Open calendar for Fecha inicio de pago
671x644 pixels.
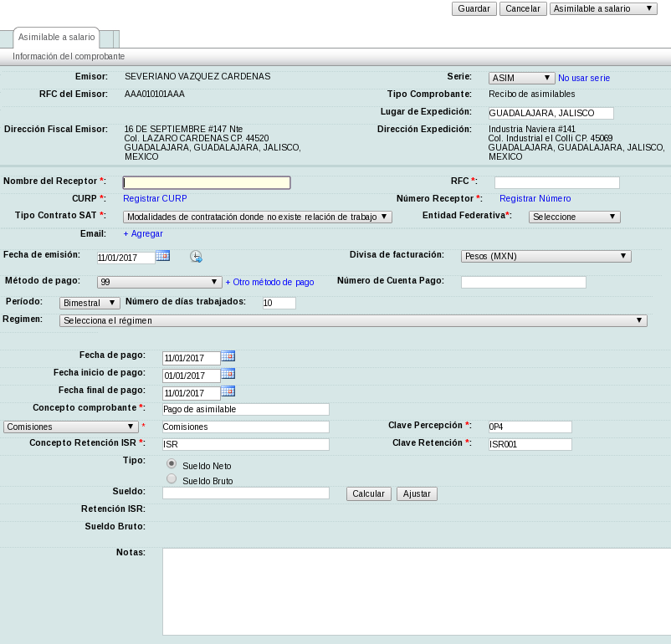point(228,374)
